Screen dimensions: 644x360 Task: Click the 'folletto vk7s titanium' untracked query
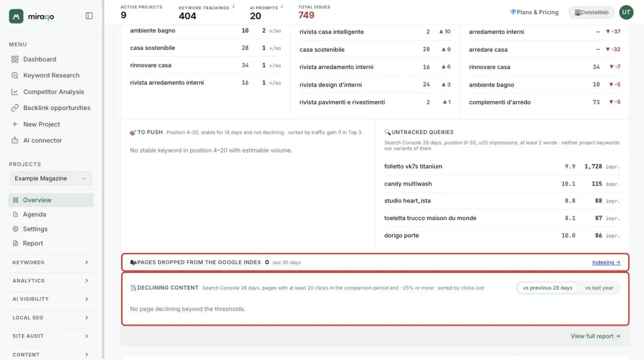(x=413, y=166)
